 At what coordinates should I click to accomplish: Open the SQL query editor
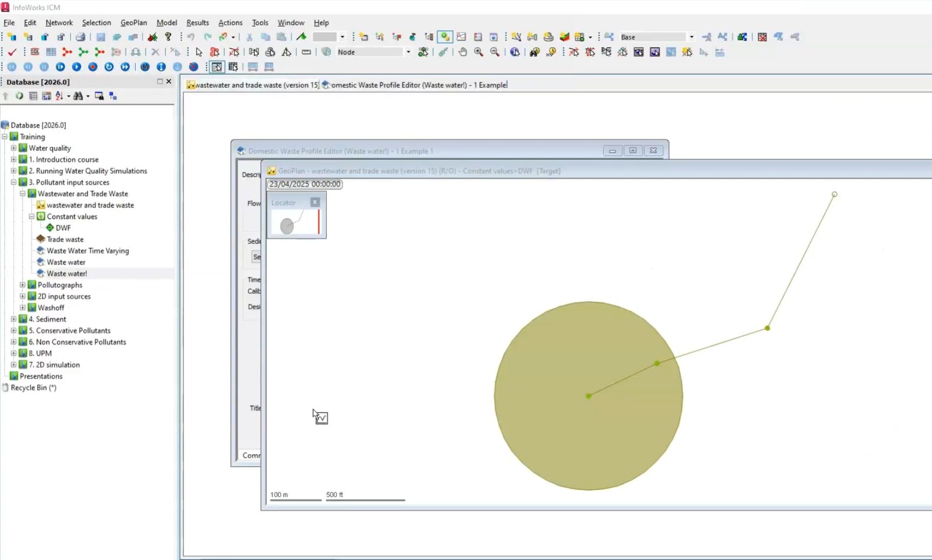tap(35, 52)
